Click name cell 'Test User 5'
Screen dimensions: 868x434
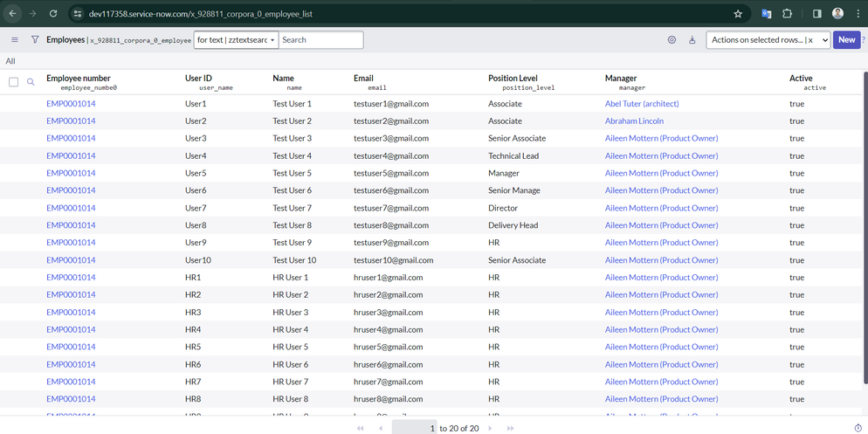293,173
